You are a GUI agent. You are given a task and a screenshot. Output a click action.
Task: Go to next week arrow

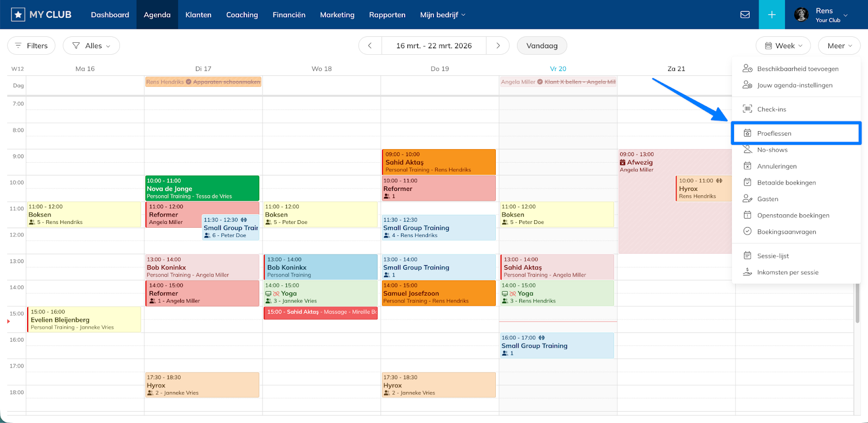[x=497, y=46]
